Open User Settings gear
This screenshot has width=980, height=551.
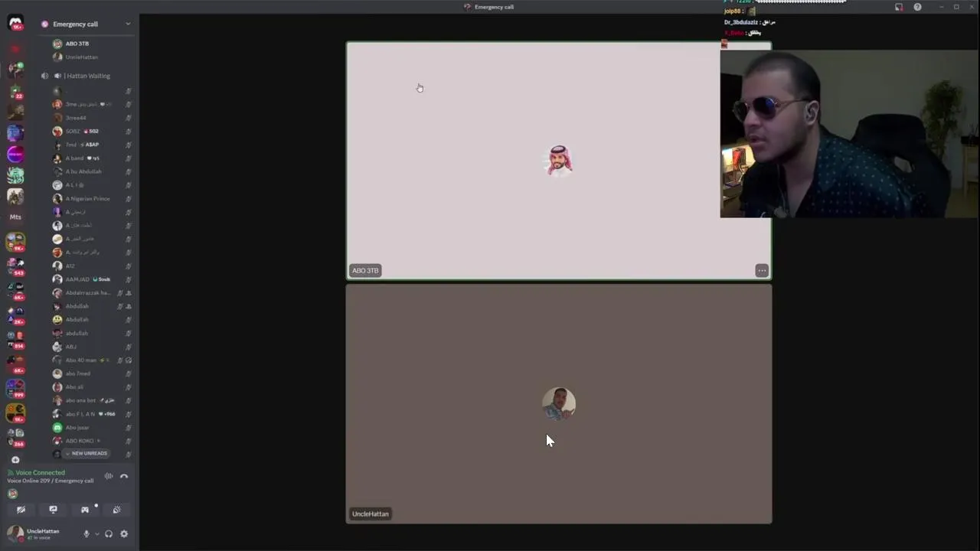(124, 534)
